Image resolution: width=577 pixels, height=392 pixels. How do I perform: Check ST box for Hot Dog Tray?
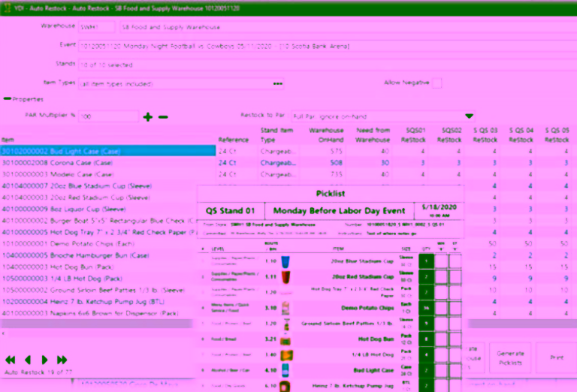click(x=455, y=292)
